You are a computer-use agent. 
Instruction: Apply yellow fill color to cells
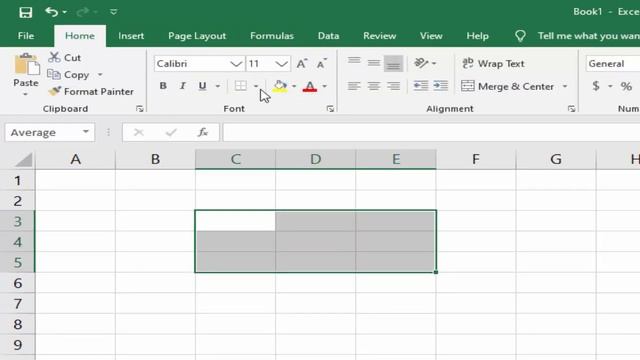tap(280, 86)
